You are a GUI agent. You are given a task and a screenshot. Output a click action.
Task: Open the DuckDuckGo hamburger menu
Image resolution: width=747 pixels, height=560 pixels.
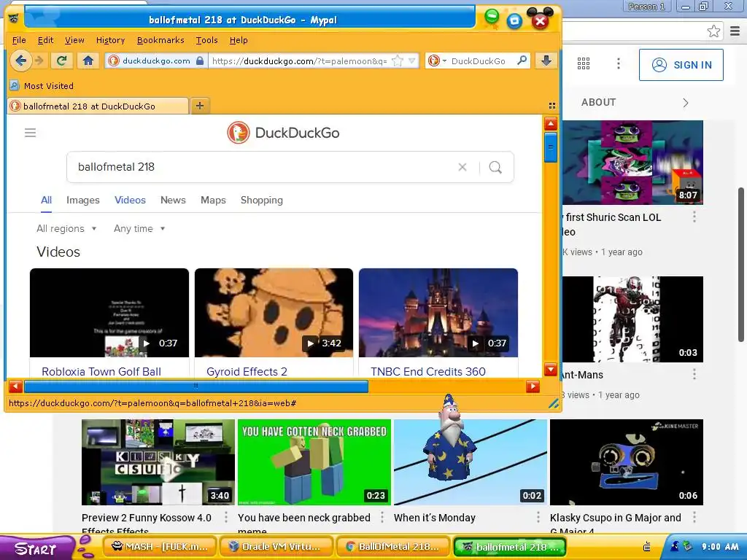[30, 133]
